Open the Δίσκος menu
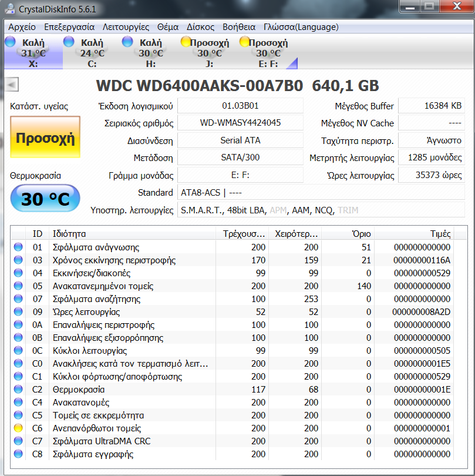This screenshot has width=475, height=476. (200, 27)
